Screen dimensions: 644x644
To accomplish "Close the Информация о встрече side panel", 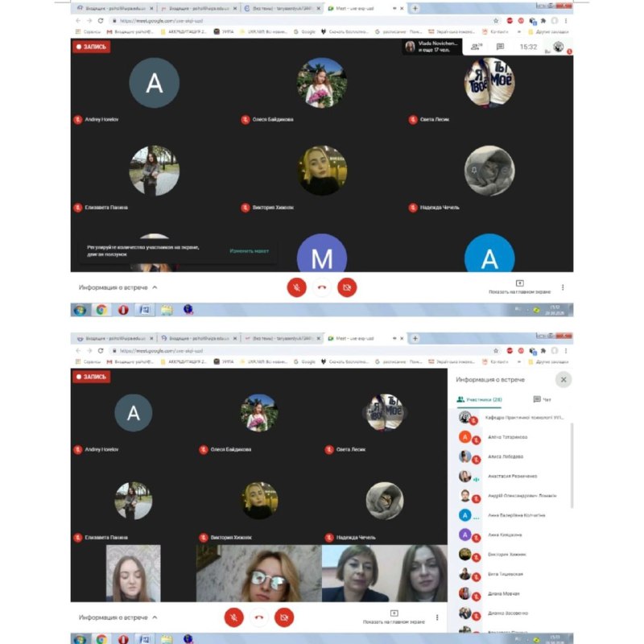I will tap(563, 379).
